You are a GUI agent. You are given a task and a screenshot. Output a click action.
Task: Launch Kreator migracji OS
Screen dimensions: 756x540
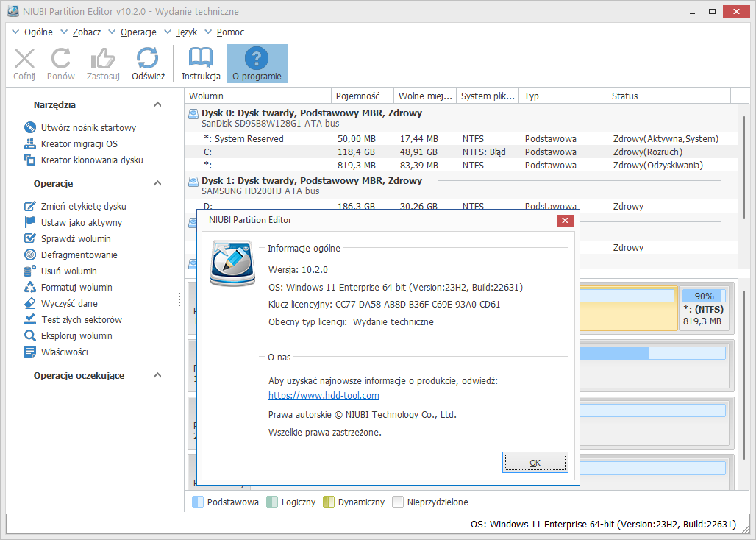71,143
